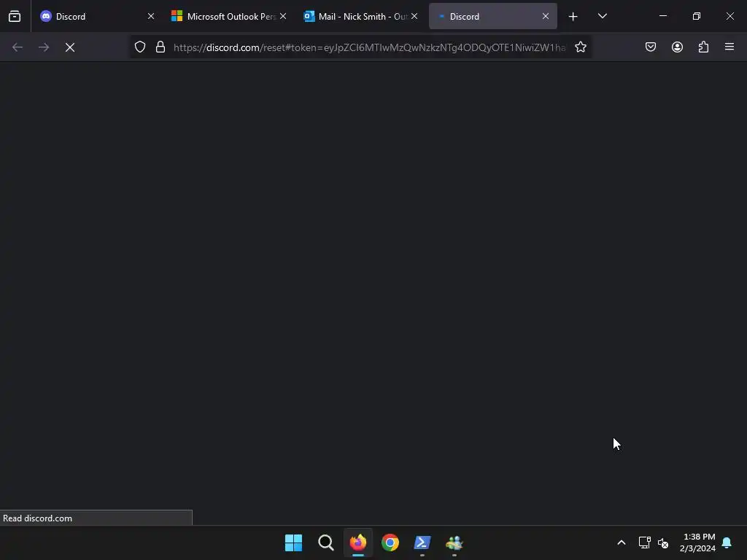This screenshot has width=747, height=560.
Task: Go forward to the next page
Action: click(44, 47)
